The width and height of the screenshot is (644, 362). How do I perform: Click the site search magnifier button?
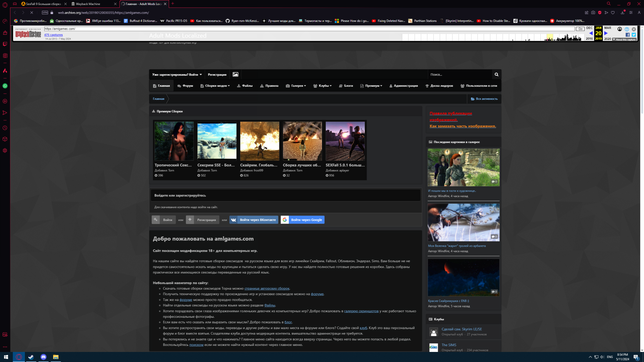point(496,74)
